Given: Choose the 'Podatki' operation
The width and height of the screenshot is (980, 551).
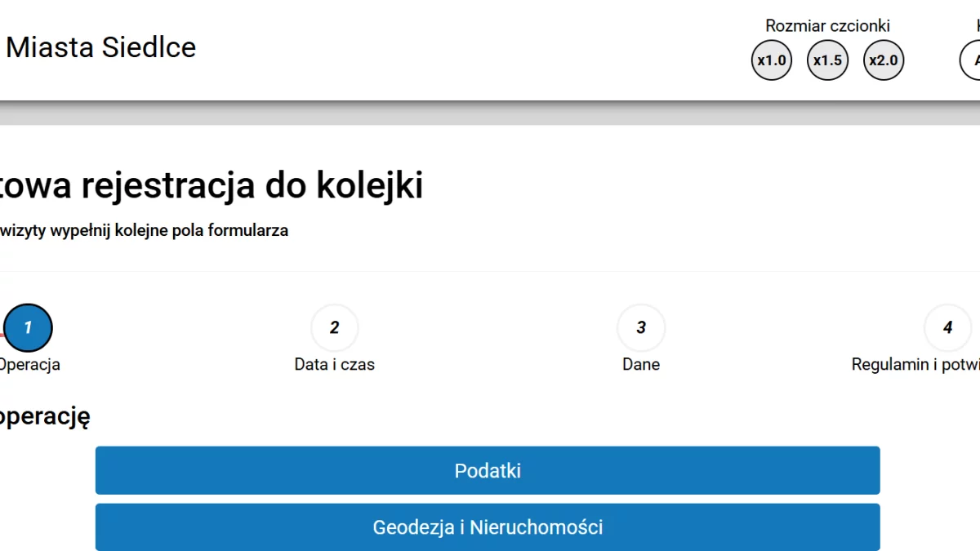Looking at the screenshot, I should (488, 470).
